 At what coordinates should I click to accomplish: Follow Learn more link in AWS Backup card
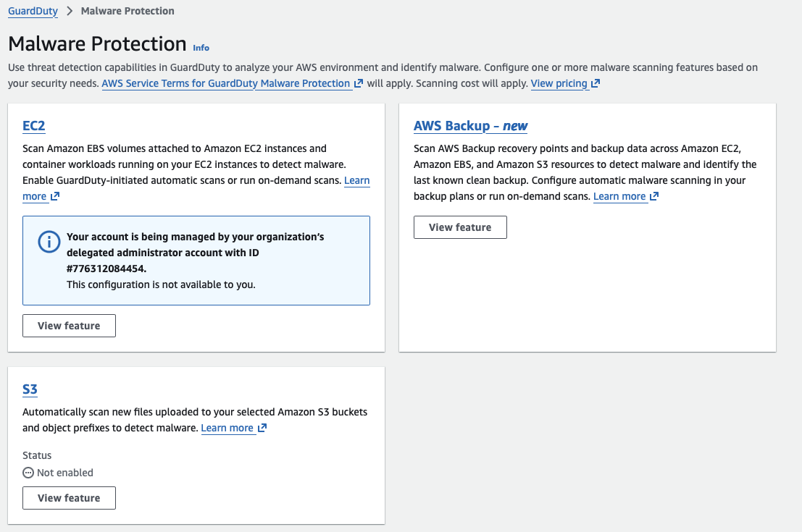click(x=619, y=197)
